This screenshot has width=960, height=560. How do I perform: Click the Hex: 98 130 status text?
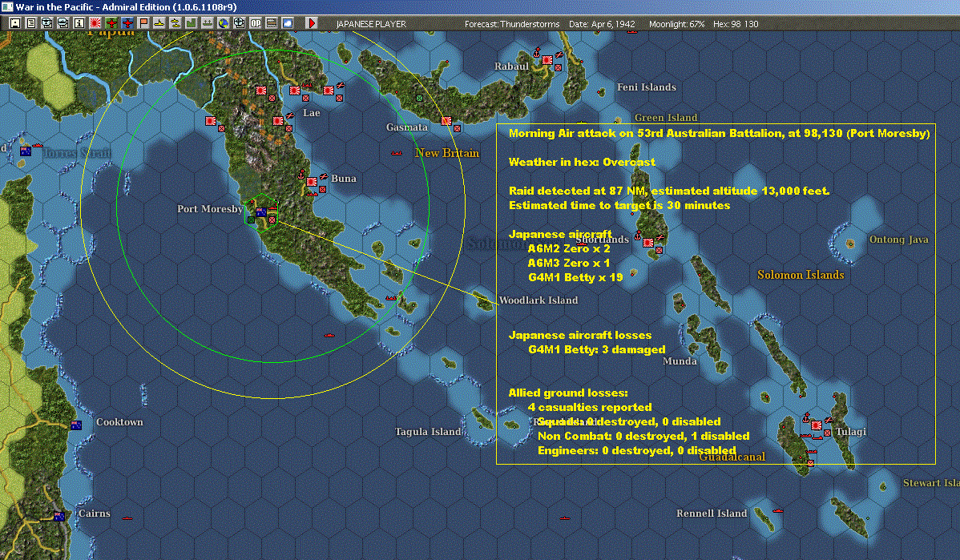coord(736,24)
